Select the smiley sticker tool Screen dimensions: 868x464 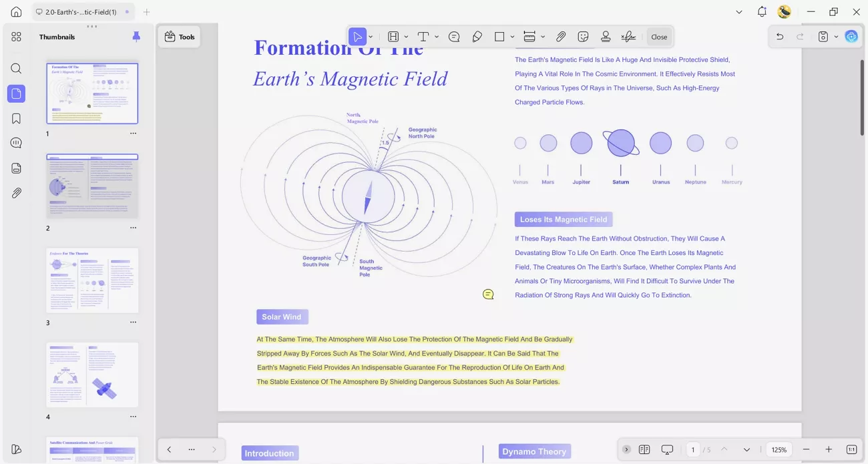[x=584, y=37]
